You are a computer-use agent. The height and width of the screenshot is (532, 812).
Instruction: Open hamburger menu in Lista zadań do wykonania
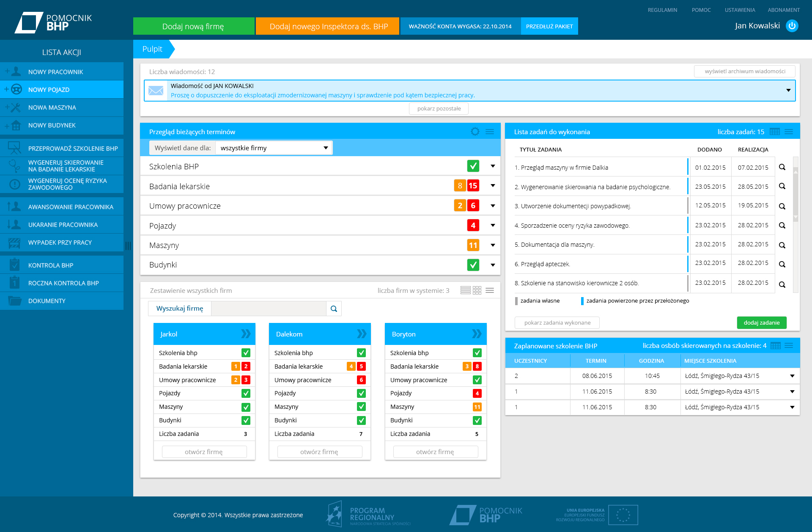[x=789, y=132]
